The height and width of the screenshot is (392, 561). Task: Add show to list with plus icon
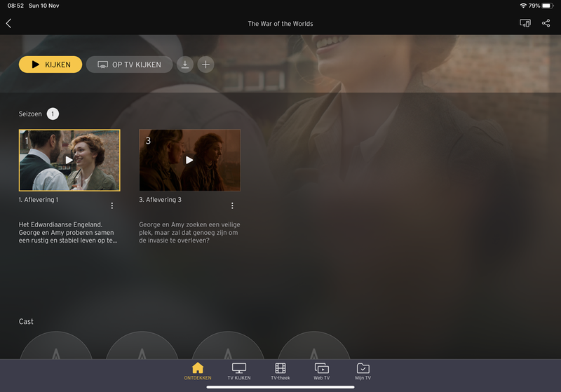coord(205,65)
